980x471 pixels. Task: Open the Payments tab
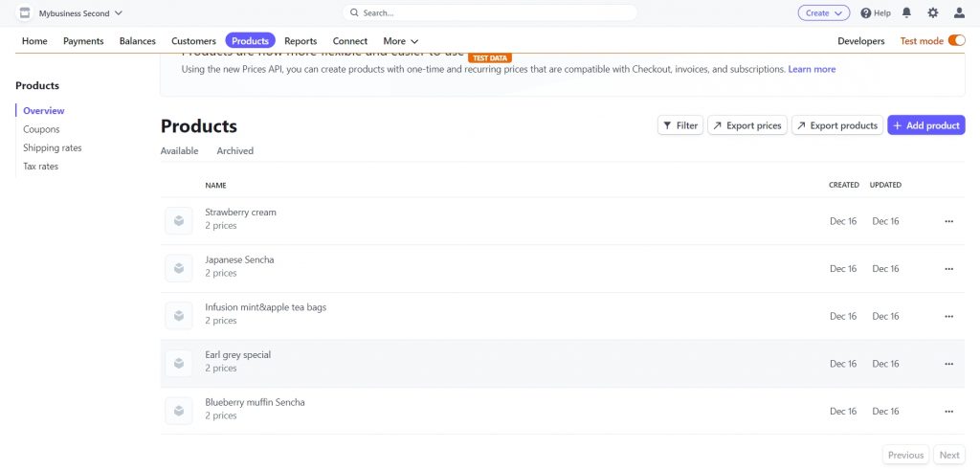83,40
